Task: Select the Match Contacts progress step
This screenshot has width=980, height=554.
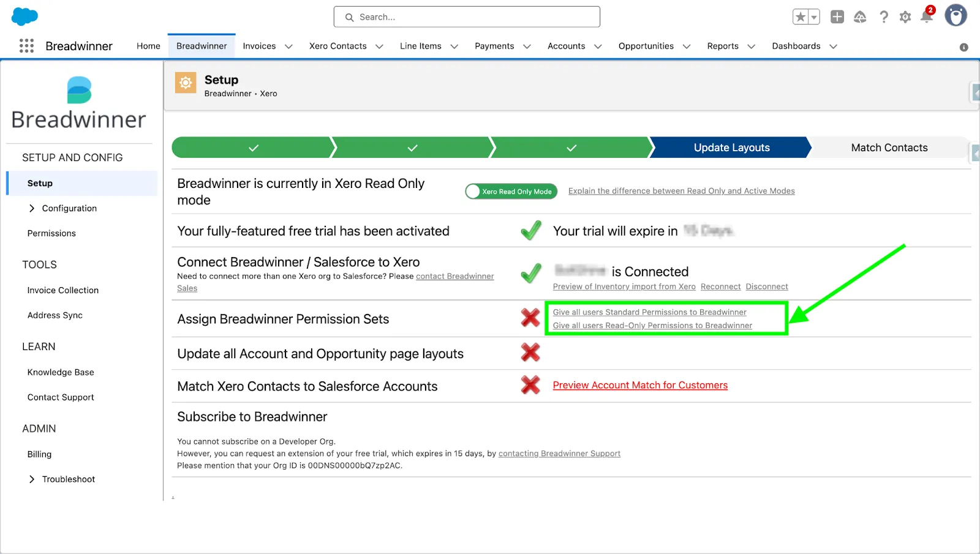Action: (x=889, y=148)
